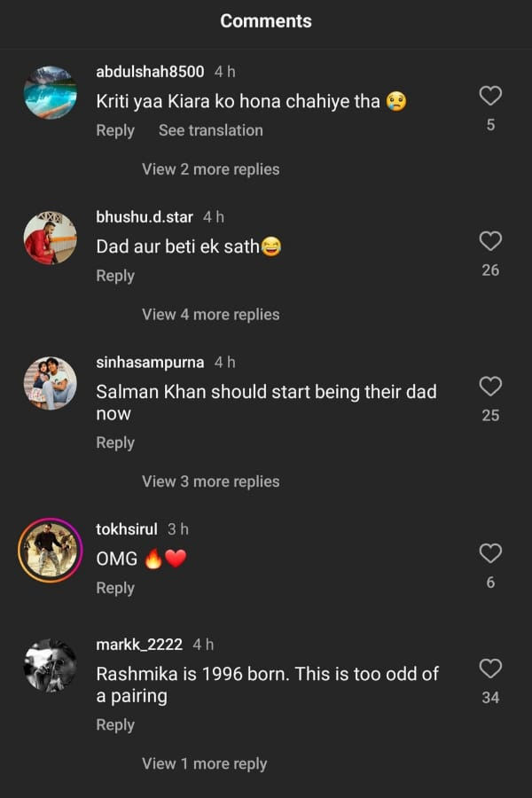Image resolution: width=532 pixels, height=798 pixels.
Task: Reply to tokhsirul's OMG comment
Action: click(115, 587)
